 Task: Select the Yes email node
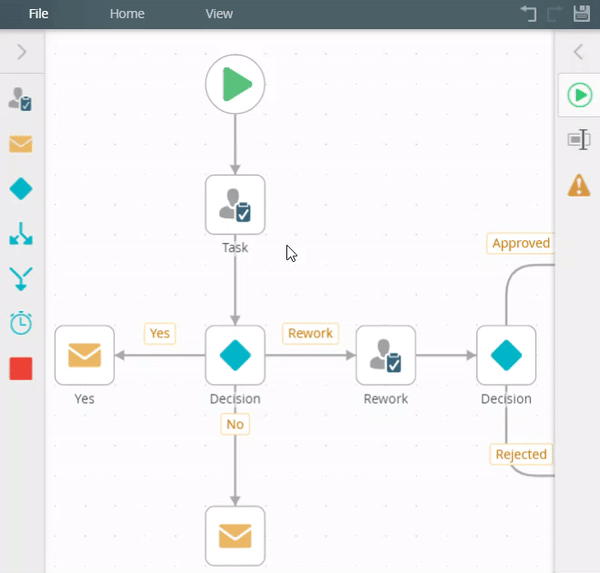point(85,355)
